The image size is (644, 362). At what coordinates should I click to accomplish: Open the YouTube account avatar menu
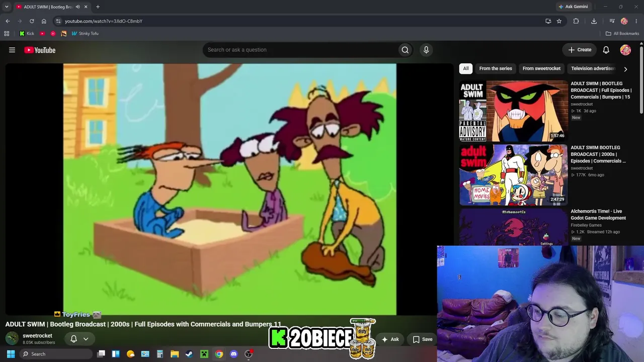[625, 50]
